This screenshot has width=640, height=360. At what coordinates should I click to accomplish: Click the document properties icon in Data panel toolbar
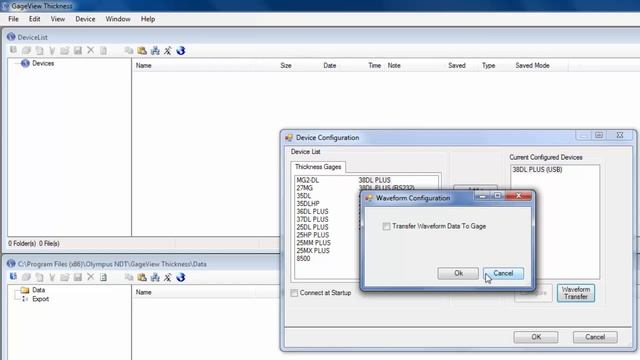tap(103, 277)
